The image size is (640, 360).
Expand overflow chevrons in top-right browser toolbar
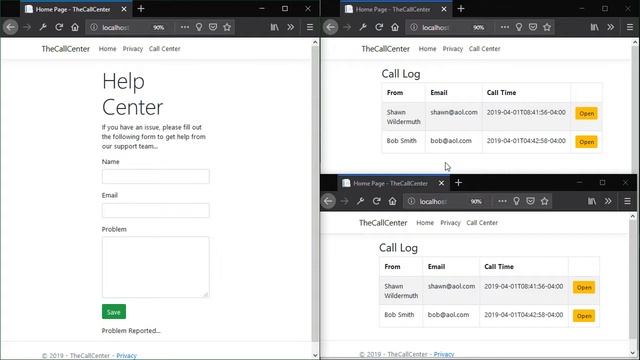tap(610, 27)
